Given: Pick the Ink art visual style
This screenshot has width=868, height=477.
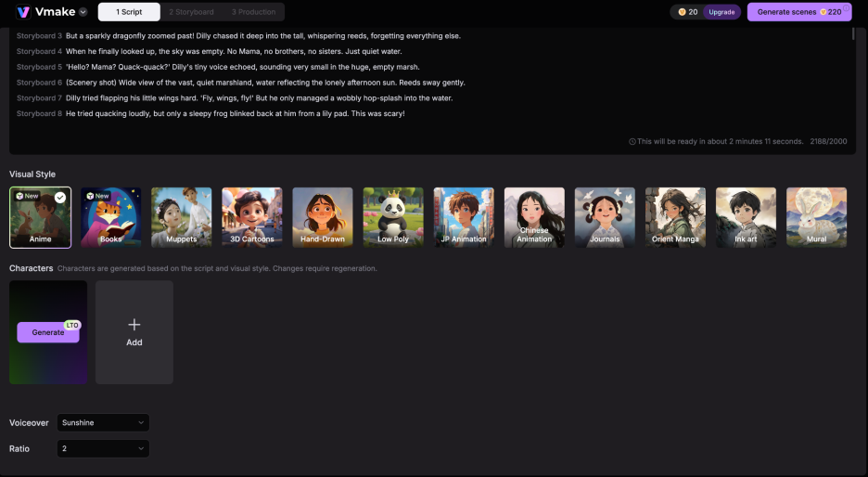Looking at the screenshot, I should tap(746, 217).
